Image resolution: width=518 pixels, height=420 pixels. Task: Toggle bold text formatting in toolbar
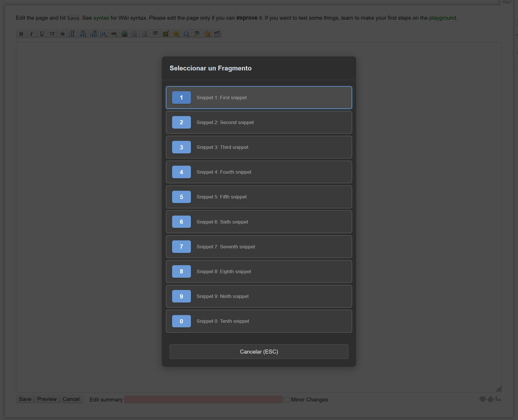pyautogui.click(x=21, y=34)
